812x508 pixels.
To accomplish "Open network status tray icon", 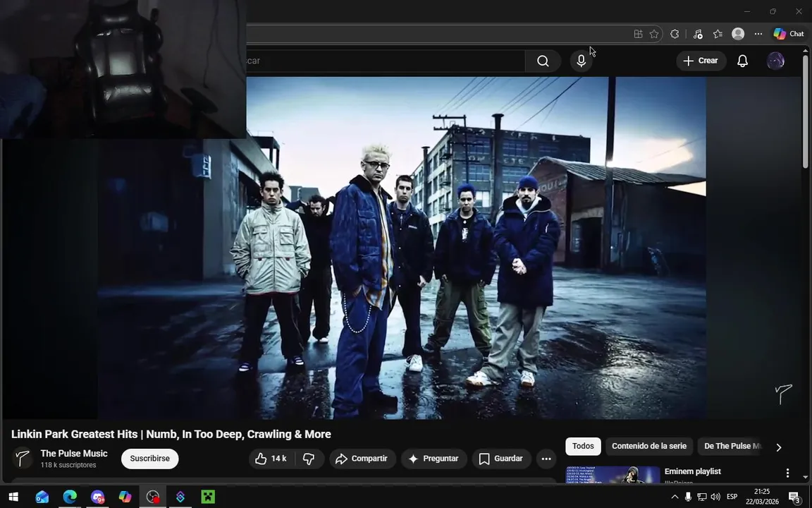I will [702, 497].
